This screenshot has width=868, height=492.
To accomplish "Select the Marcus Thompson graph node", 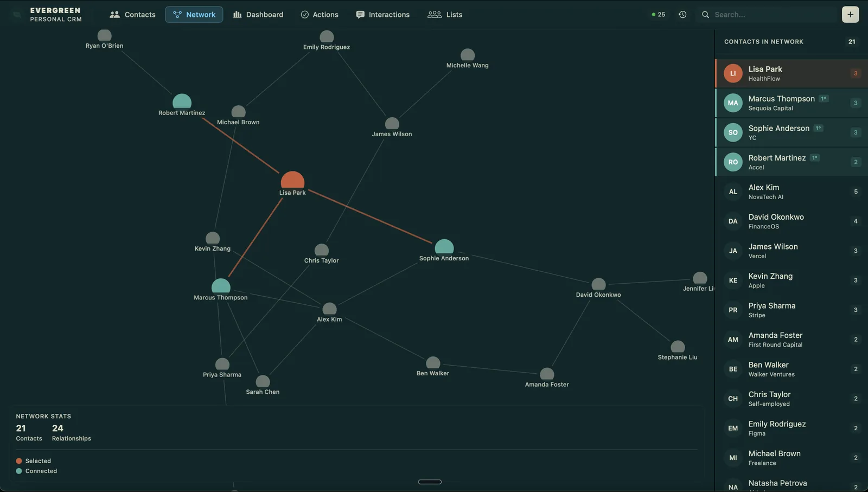I will [x=221, y=286].
